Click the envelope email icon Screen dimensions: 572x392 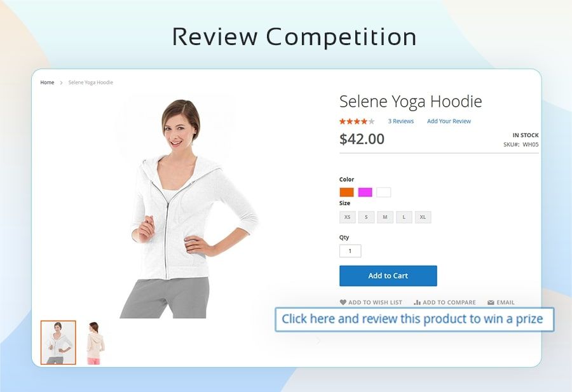click(x=491, y=302)
